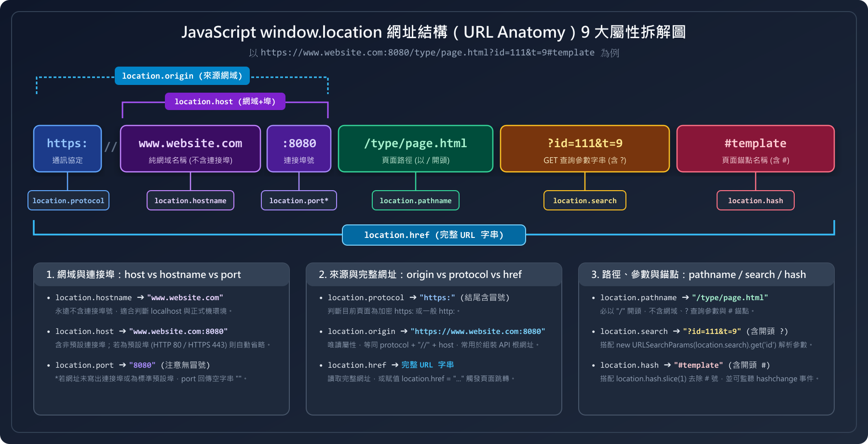Viewport: 868px width, 444px height.
Task: Click the port empty string footnote
Action: pyautogui.click(x=151, y=379)
